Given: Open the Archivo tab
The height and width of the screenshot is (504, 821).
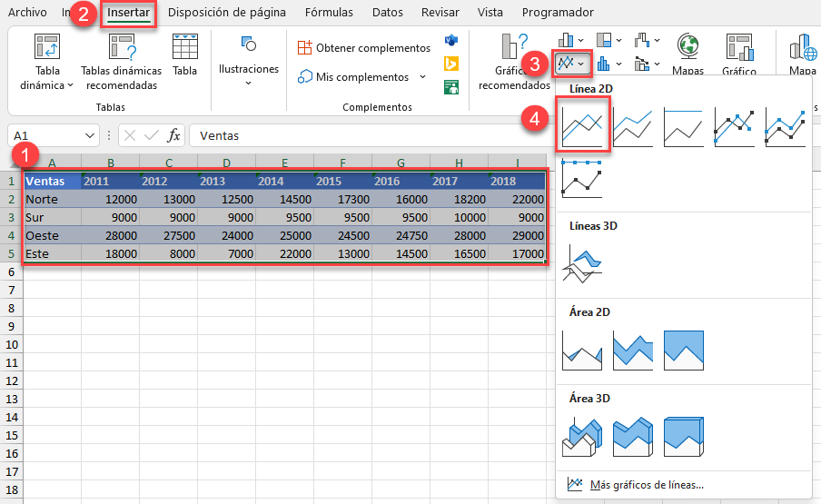Looking at the screenshot, I should click(x=27, y=12).
